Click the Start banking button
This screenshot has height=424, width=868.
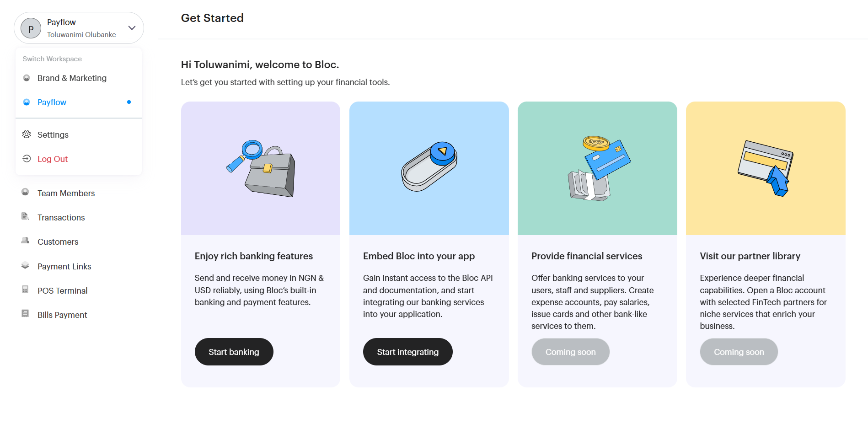pyautogui.click(x=234, y=352)
